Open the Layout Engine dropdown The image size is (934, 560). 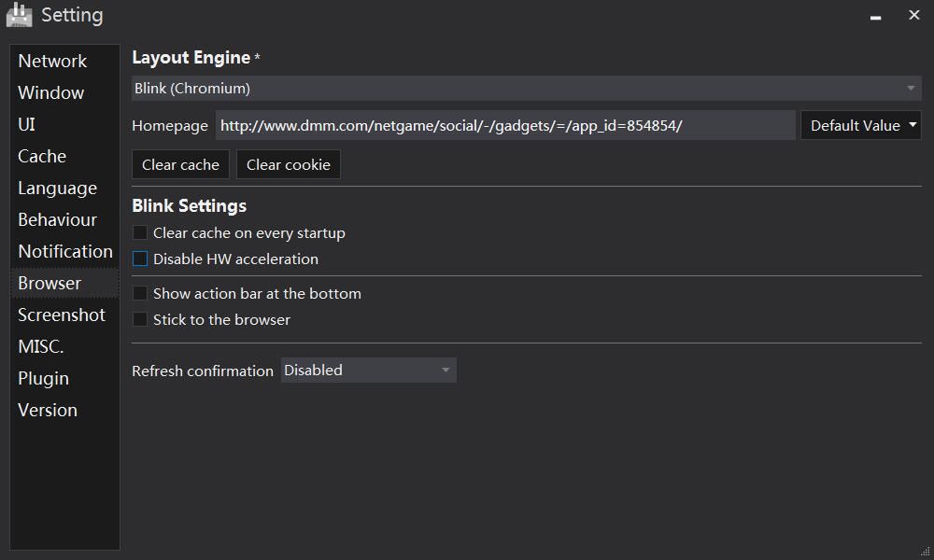pos(527,88)
